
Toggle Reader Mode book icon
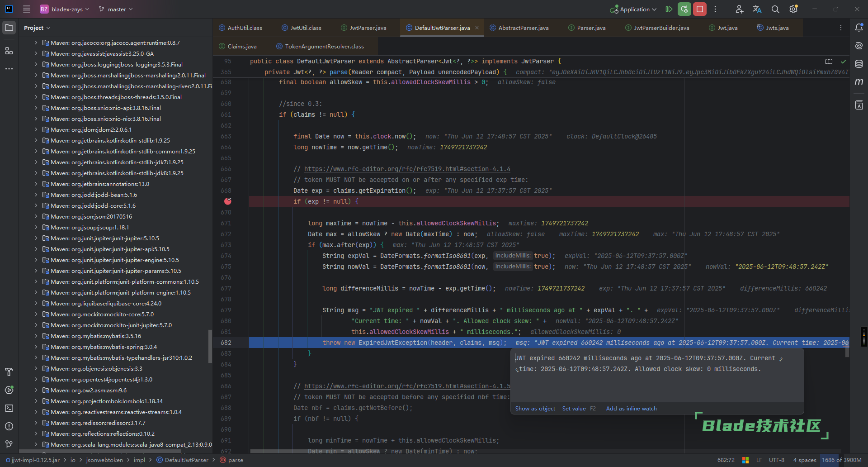pos(829,62)
